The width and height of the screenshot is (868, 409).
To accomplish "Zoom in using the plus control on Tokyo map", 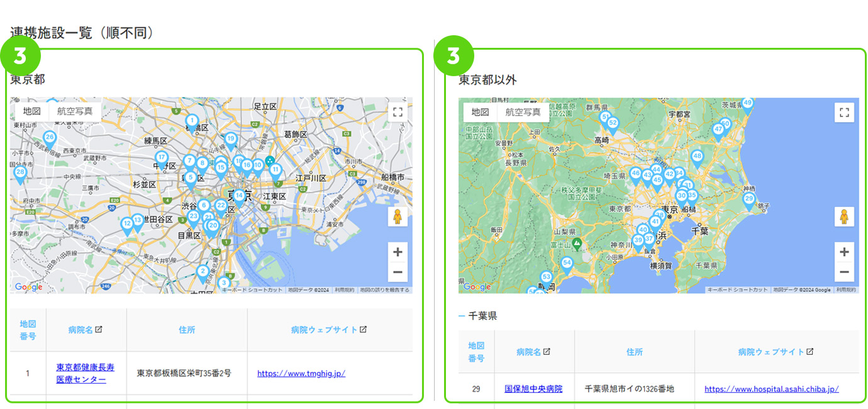I will [397, 251].
